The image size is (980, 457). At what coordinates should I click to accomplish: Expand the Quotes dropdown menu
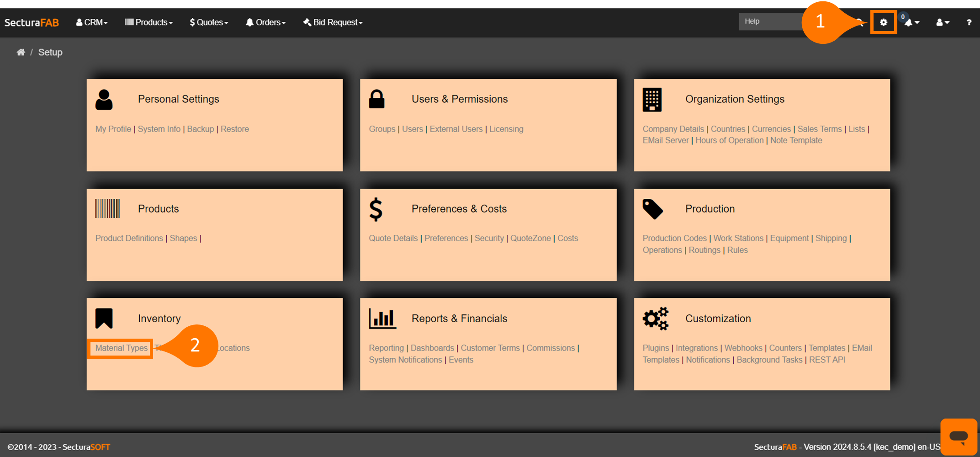pyautogui.click(x=209, y=22)
